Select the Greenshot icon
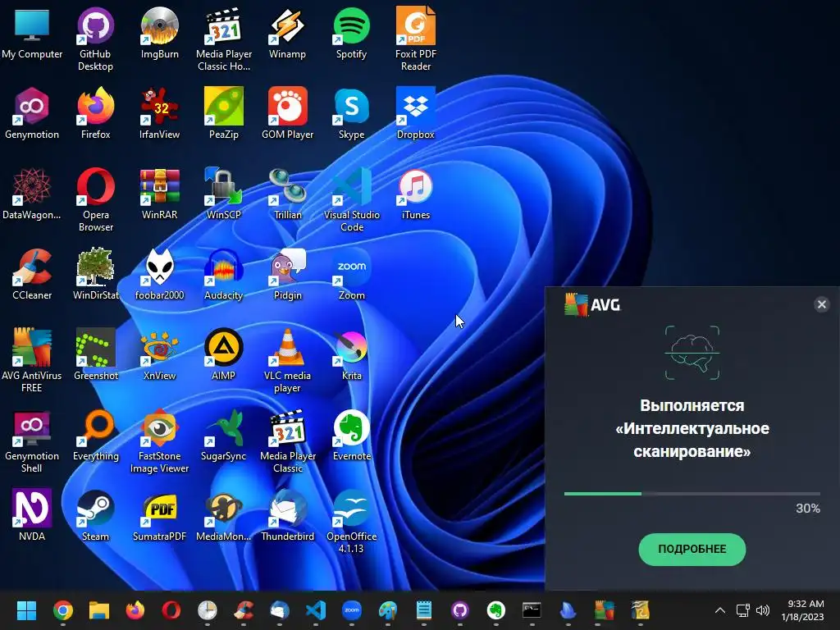 point(95,354)
